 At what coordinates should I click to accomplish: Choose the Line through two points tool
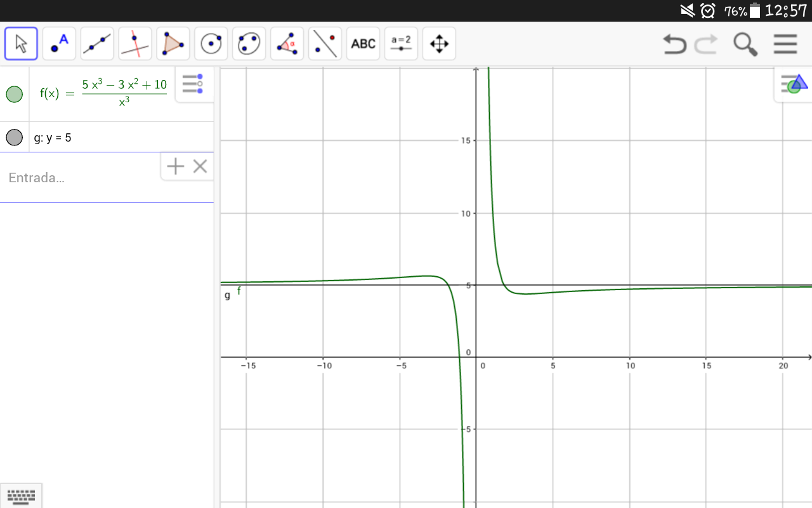[97, 44]
